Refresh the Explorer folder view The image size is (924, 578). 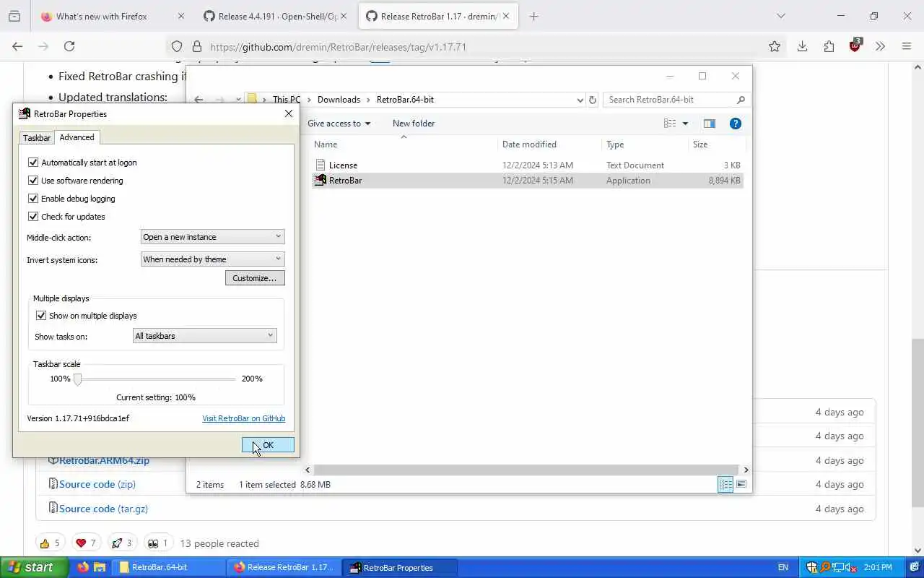(593, 100)
